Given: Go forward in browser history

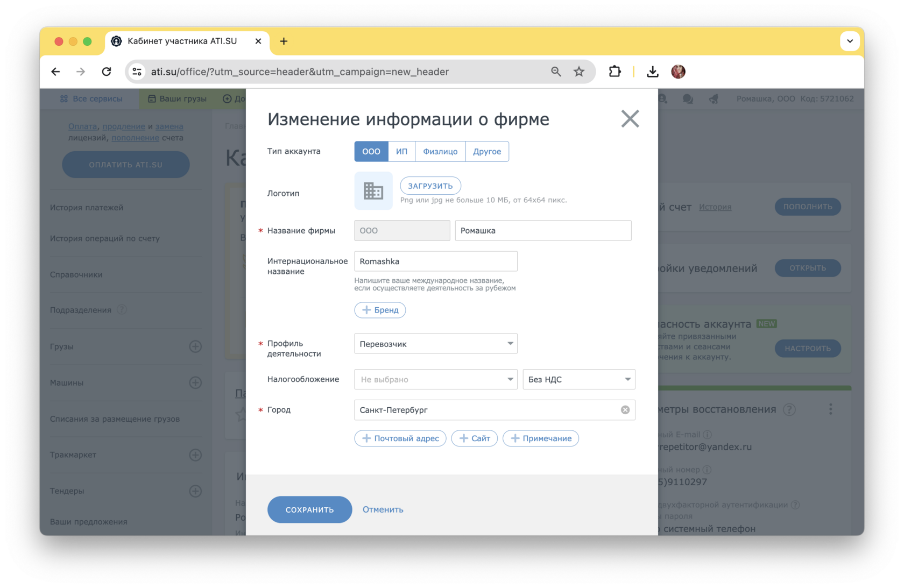Looking at the screenshot, I should (81, 72).
